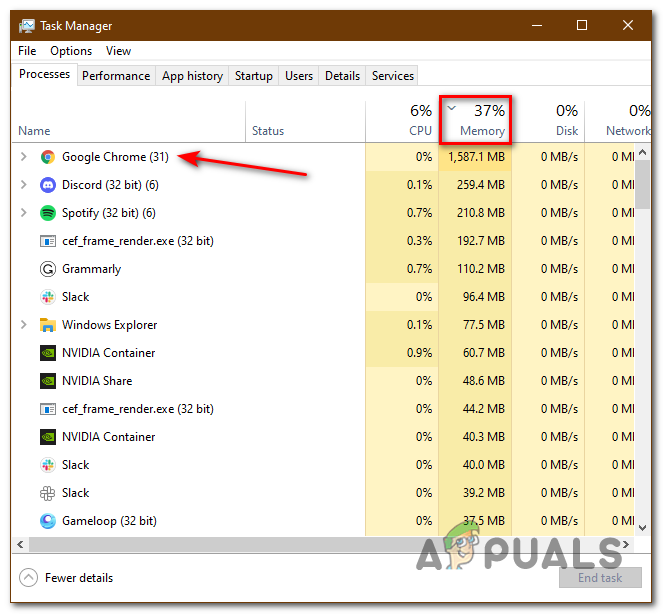Click the Grammarly process icon

tap(48, 269)
